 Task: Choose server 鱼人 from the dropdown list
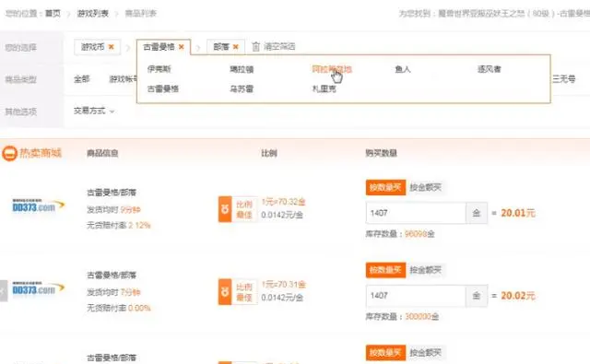click(403, 69)
